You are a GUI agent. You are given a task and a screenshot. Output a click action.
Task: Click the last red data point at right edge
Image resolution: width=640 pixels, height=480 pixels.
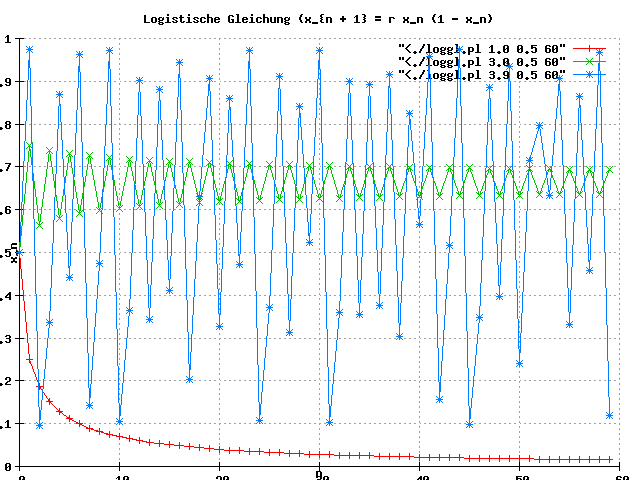click(x=609, y=459)
